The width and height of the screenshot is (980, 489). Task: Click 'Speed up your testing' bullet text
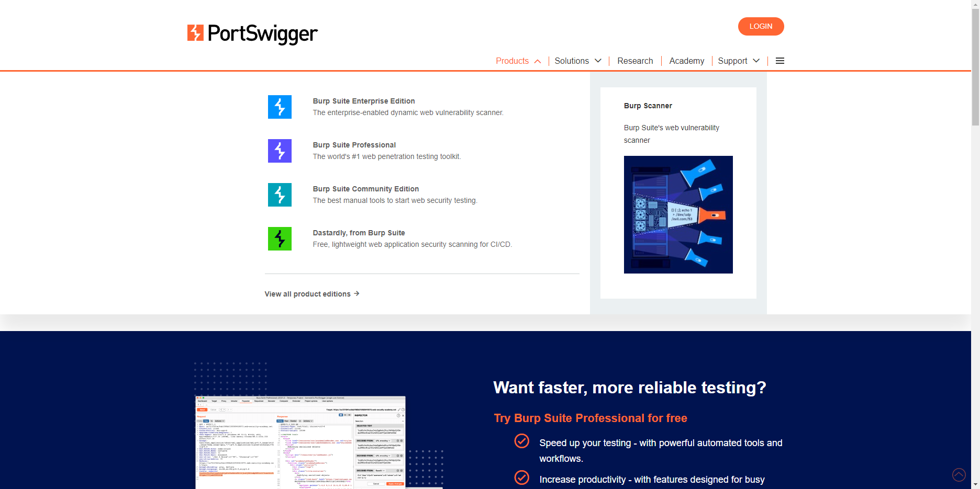[x=661, y=451]
